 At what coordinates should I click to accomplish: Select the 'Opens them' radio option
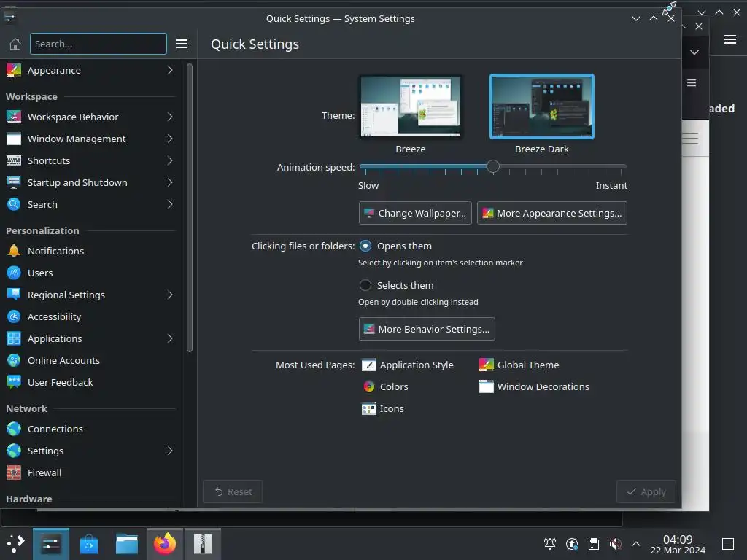(365, 246)
